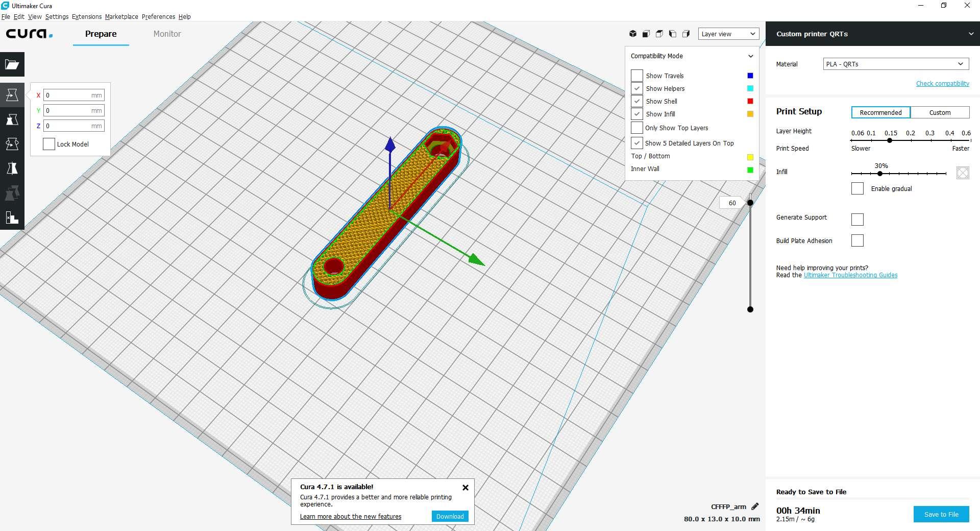
Task: Uncheck the Show Helpers checkbox
Action: point(637,88)
